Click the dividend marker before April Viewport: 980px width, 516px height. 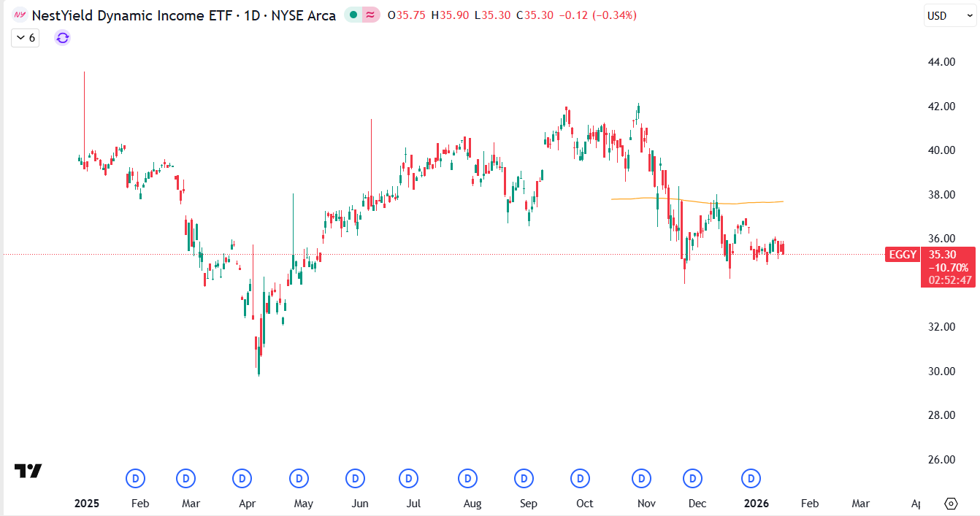point(242,479)
